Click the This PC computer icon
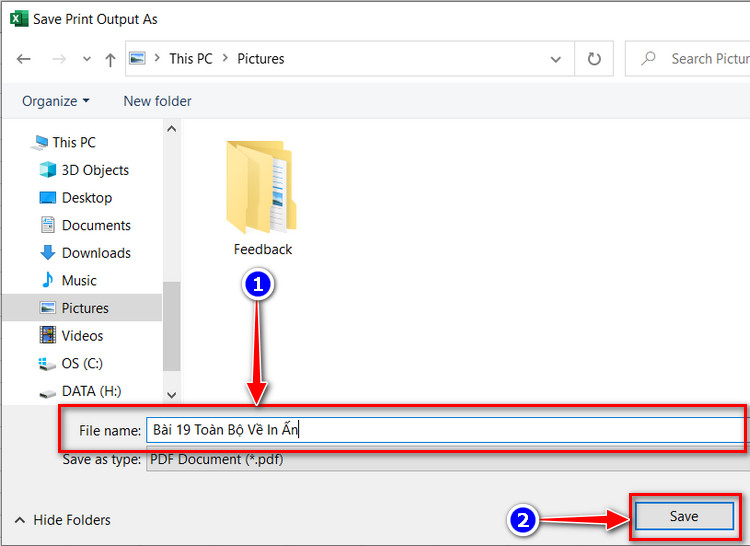Viewport: 750px width, 546px height. 39,142
